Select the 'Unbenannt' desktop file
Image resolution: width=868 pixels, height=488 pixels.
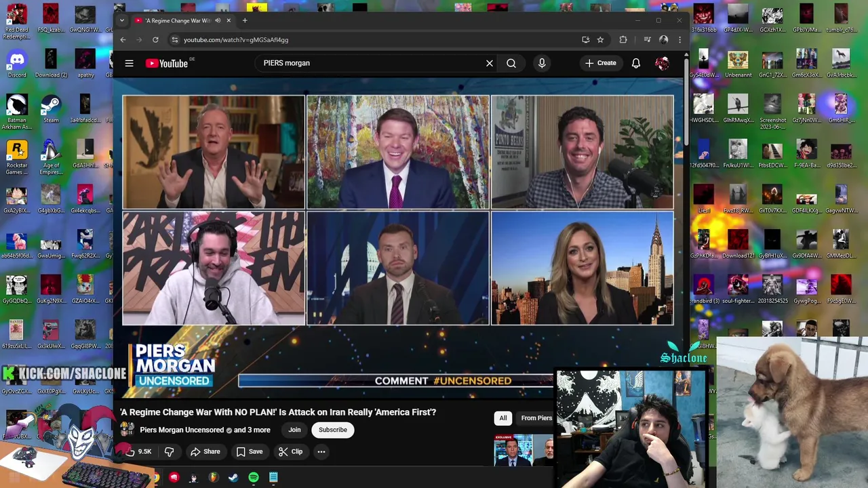click(x=738, y=63)
